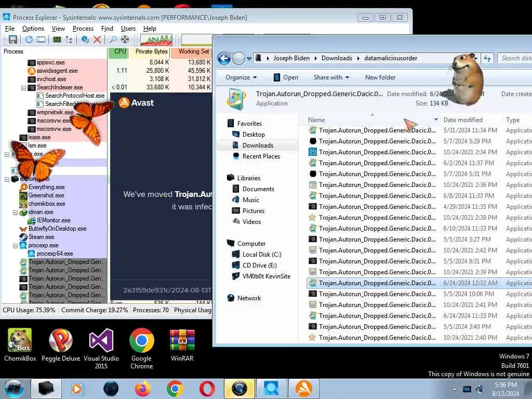Screen dimensions: 532x399
Task: Open Desktop in Favorites pane
Action: click(x=253, y=135)
